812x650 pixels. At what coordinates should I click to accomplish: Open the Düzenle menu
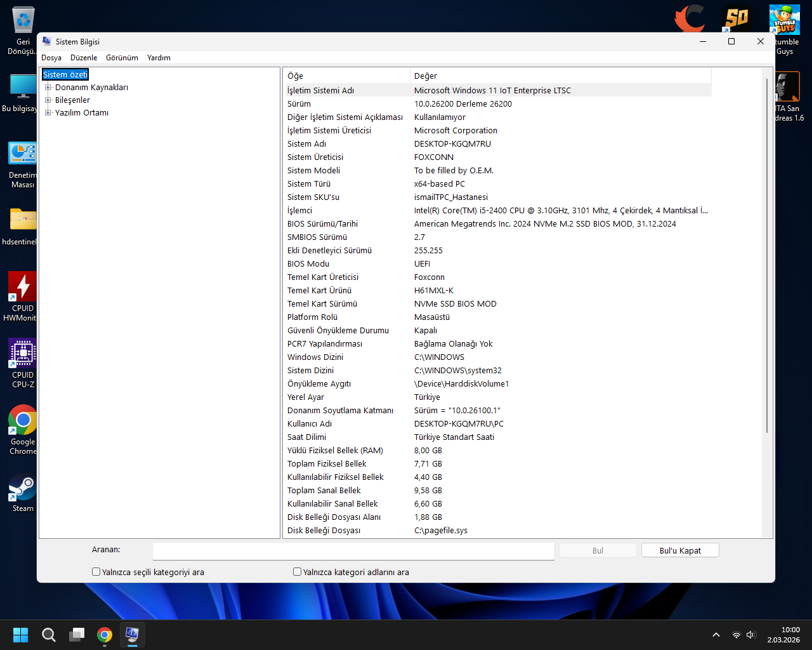coord(84,58)
